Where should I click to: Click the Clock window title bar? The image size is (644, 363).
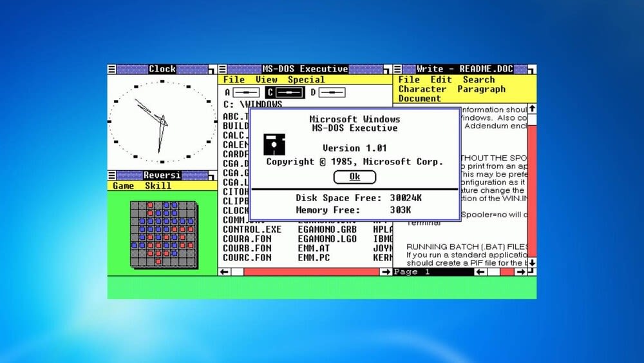pyautogui.click(x=162, y=69)
